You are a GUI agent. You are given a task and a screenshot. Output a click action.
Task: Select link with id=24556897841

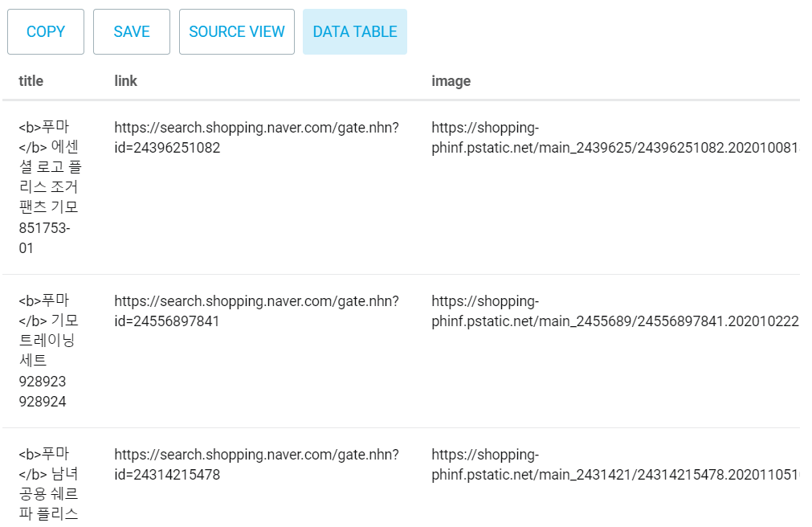[x=257, y=311]
